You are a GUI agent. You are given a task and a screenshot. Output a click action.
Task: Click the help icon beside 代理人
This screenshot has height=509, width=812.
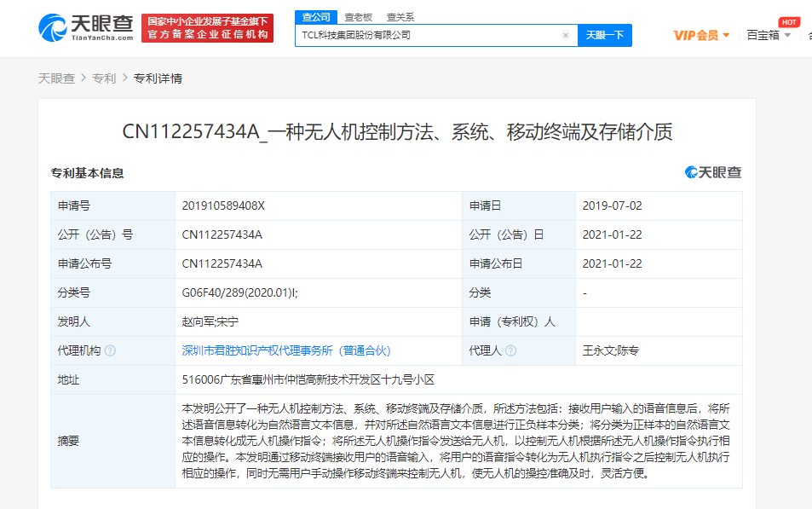click(511, 350)
